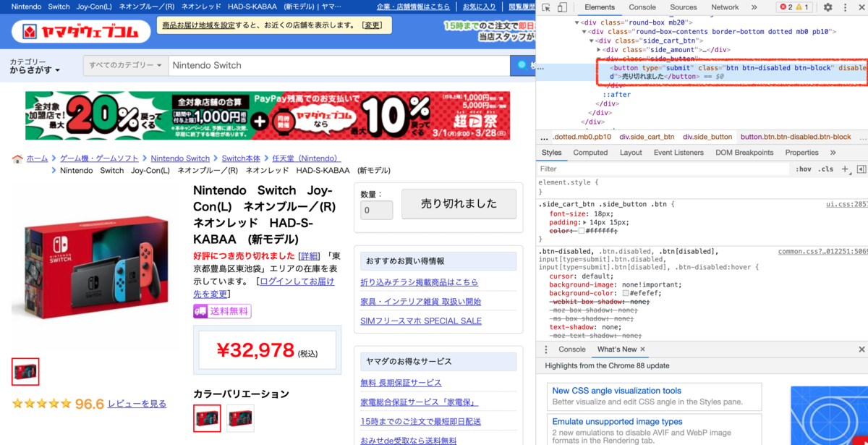Click the magnifying glass search icon
Image resolution: width=868 pixels, height=445 pixels.
click(x=522, y=65)
